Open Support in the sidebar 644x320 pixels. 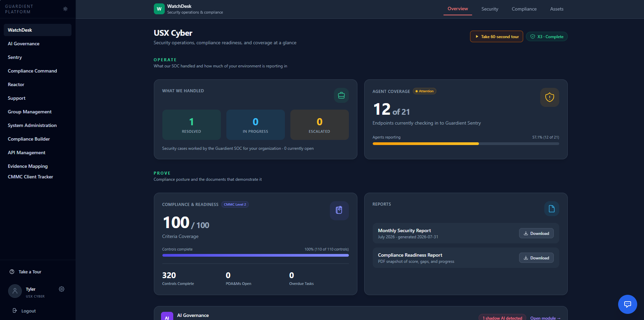(x=37, y=98)
